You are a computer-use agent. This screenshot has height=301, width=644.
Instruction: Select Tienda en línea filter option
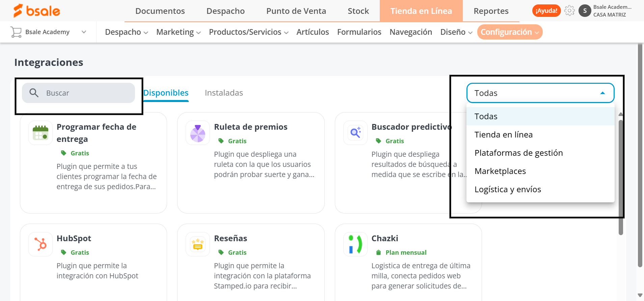(540, 134)
